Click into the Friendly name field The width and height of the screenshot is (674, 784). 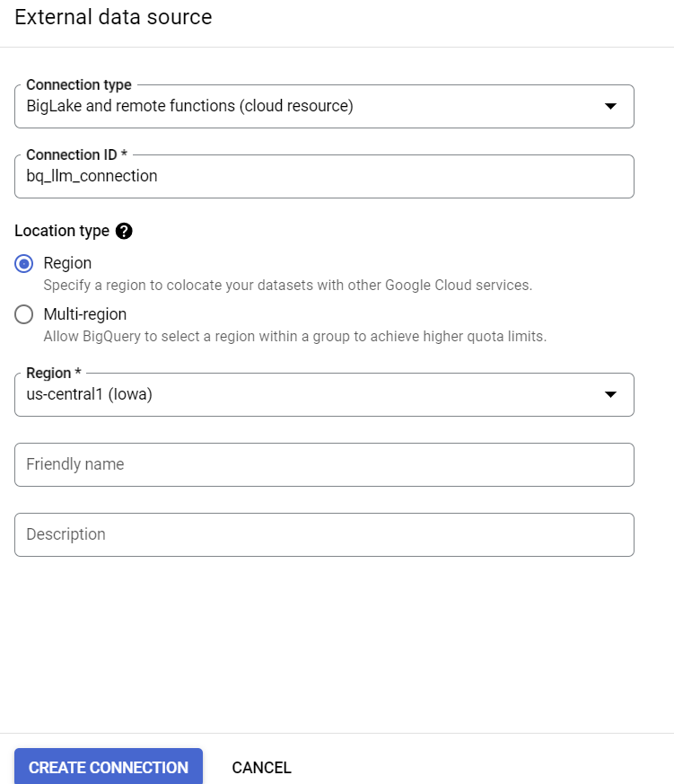pos(323,464)
